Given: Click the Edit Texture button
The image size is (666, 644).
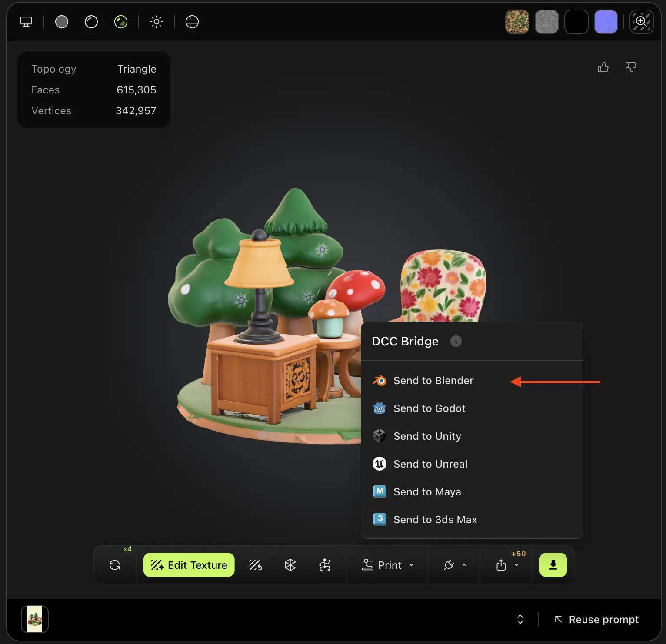Looking at the screenshot, I should [x=189, y=565].
